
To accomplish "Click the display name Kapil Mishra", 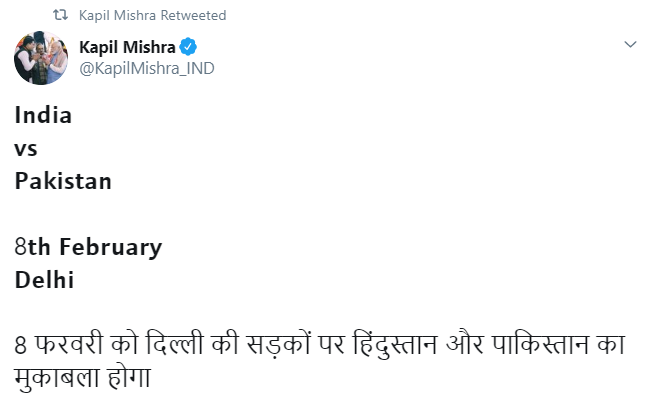I will click(127, 48).
